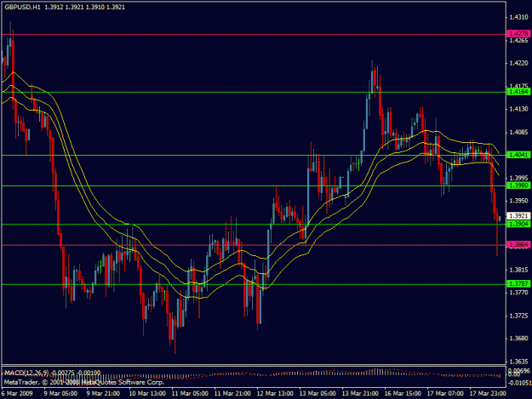Click the 1.3815 price scale value
Image resolution: width=532 pixels, height=399 pixels.
coord(518,270)
